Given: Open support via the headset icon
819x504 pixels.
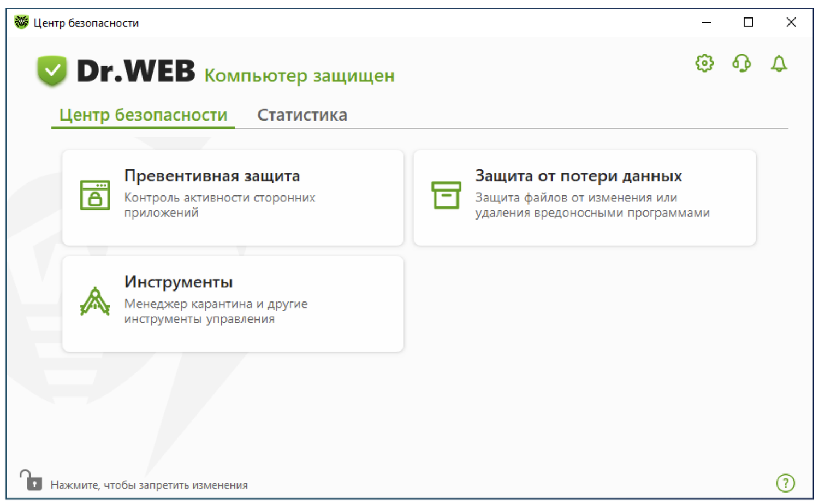Looking at the screenshot, I should click(x=741, y=63).
